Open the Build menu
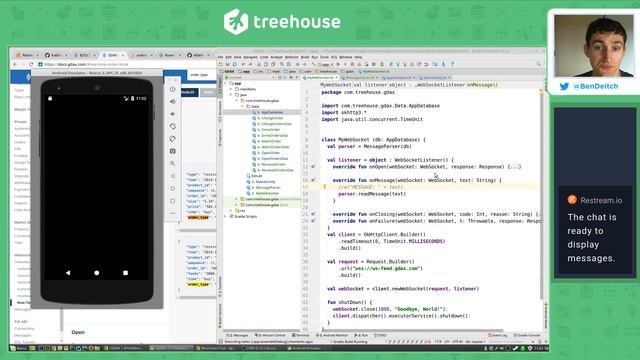This screenshot has height=360, width=640. coord(305,57)
